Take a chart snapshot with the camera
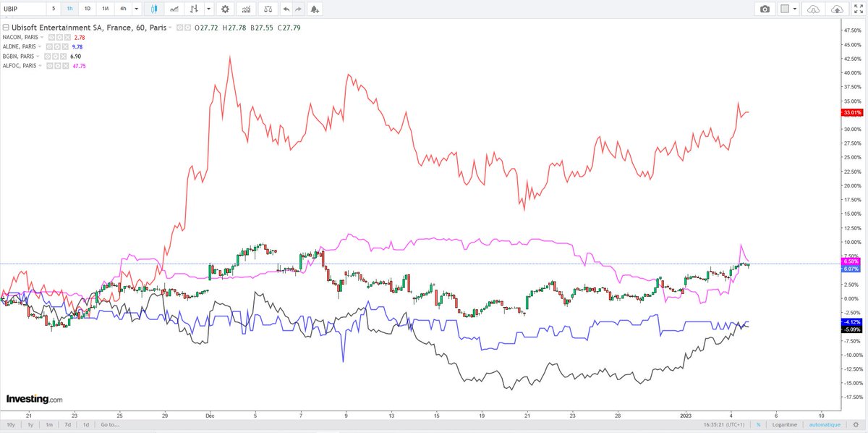 coord(765,9)
